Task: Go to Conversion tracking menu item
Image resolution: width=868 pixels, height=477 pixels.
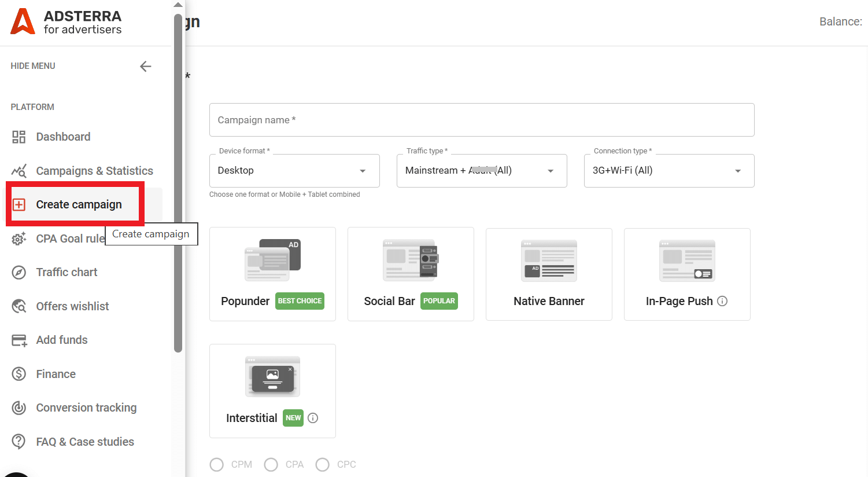Action: (86, 408)
